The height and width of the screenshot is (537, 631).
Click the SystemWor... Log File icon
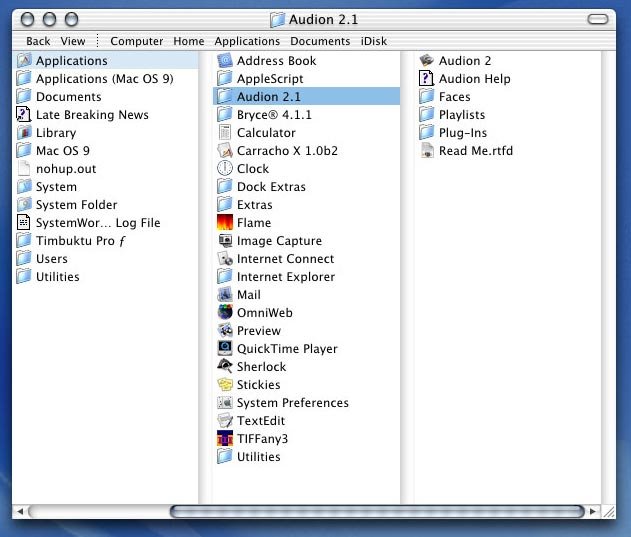coord(23,223)
